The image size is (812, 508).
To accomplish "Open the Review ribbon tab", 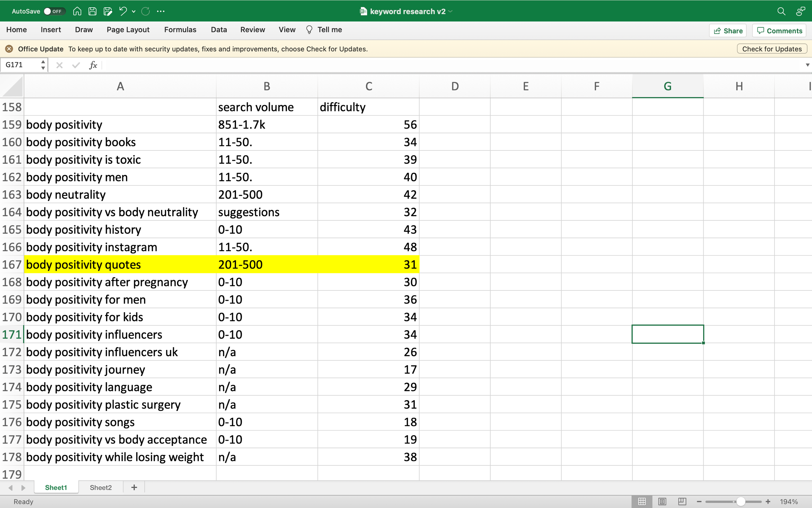I will click(x=253, y=30).
